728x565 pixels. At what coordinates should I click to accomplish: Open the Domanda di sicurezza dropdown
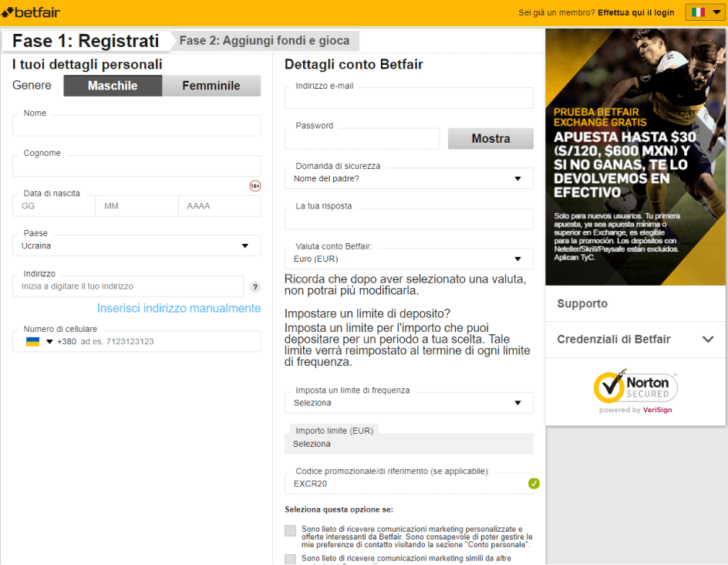pos(409,178)
